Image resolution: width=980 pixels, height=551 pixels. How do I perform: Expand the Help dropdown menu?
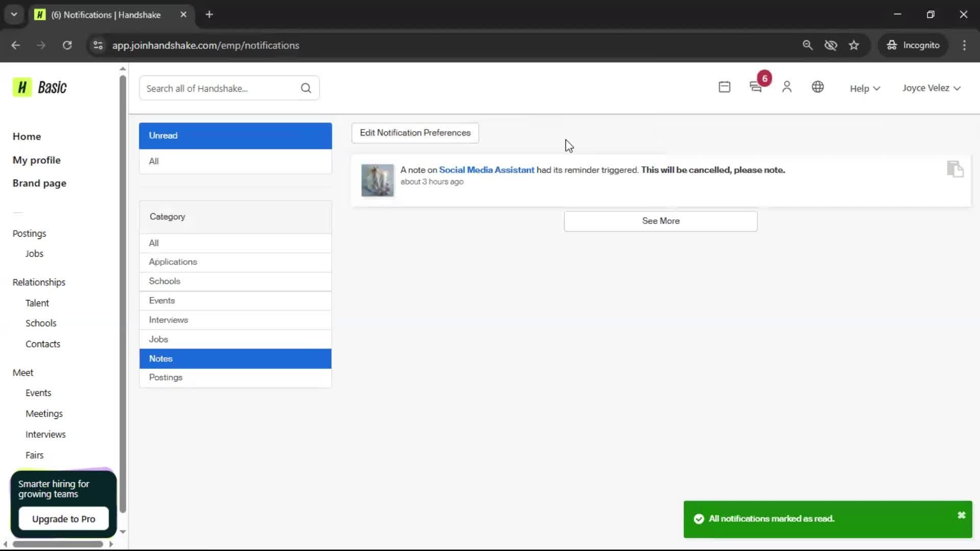click(865, 88)
